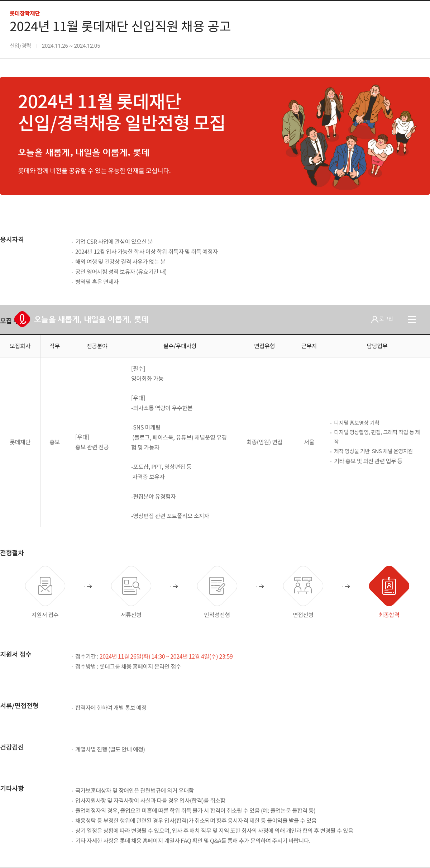430x868 pixels.
Task: Click the 응시자격 section heading
Action: (12, 239)
